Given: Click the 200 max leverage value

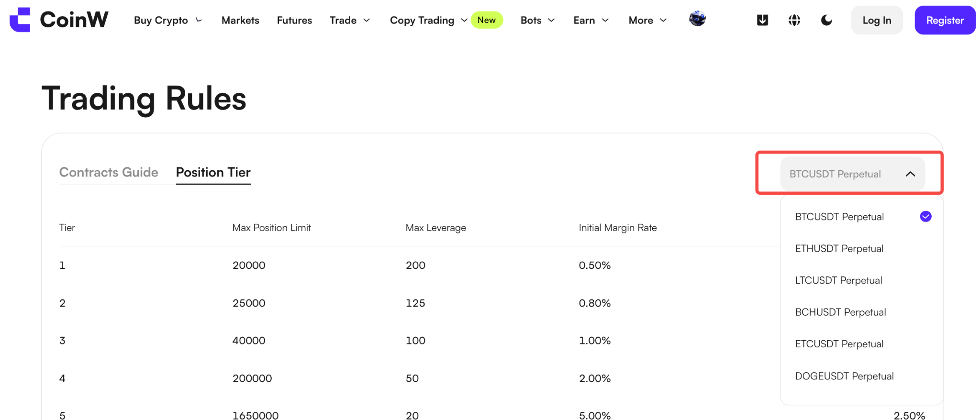Looking at the screenshot, I should click(415, 265).
